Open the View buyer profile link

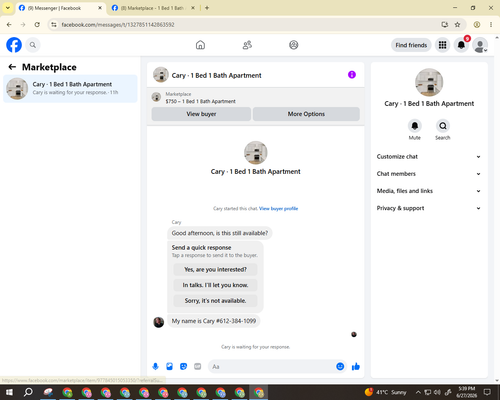tap(278, 209)
